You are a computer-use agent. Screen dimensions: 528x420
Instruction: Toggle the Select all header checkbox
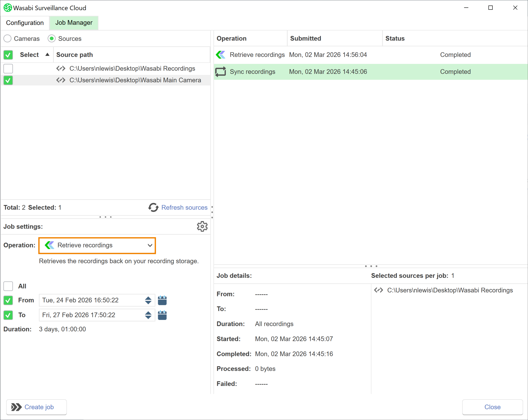8,55
